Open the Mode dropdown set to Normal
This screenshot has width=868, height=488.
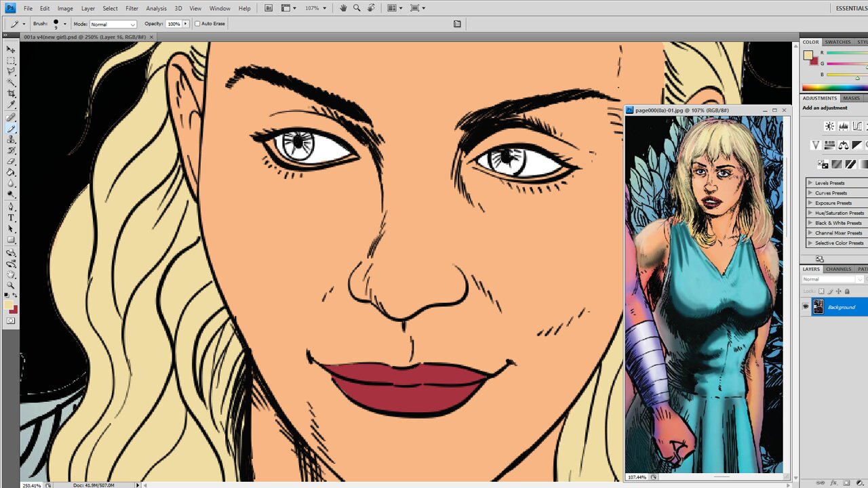tap(113, 24)
